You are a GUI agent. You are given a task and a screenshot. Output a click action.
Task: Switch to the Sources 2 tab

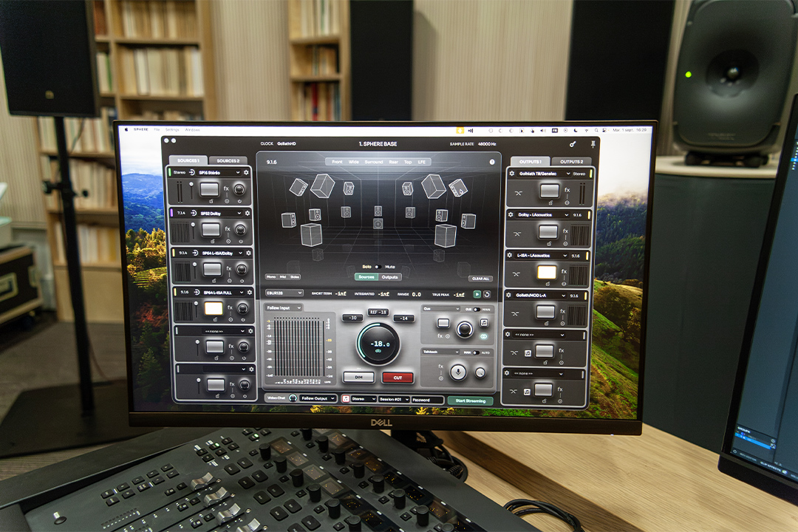(228, 160)
